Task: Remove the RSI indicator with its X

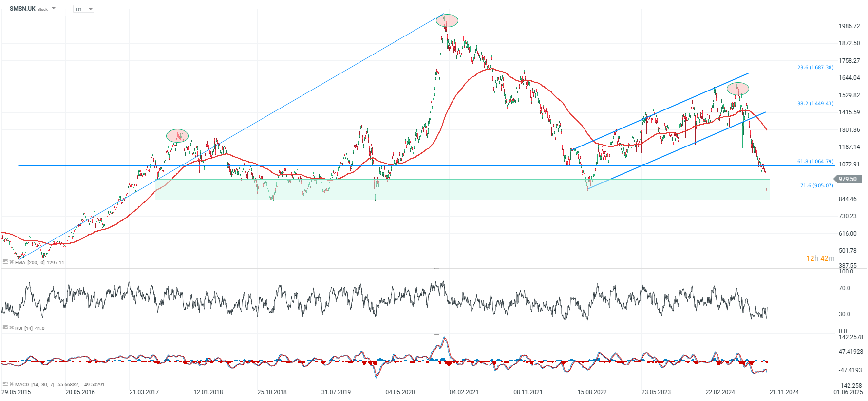Action: [12, 328]
